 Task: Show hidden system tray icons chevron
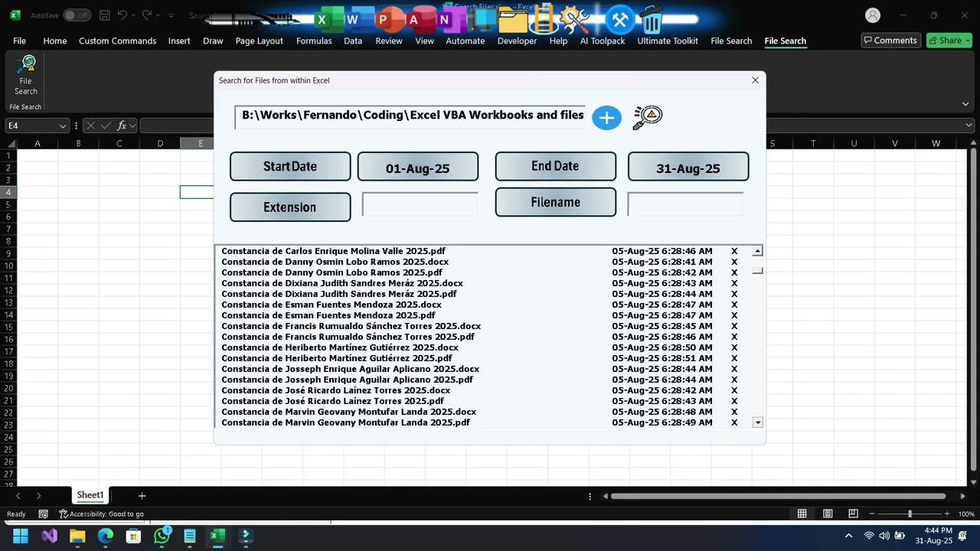[x=848, y=536]
